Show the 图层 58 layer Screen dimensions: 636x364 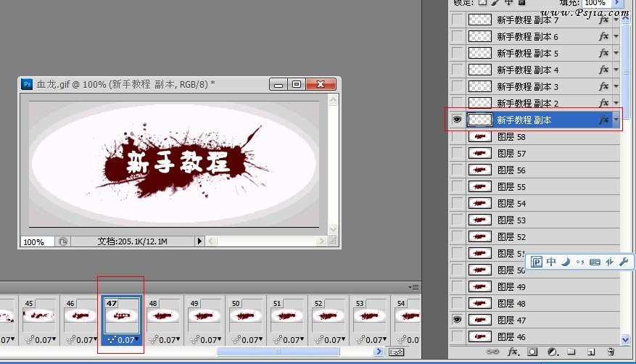[457, 136]
